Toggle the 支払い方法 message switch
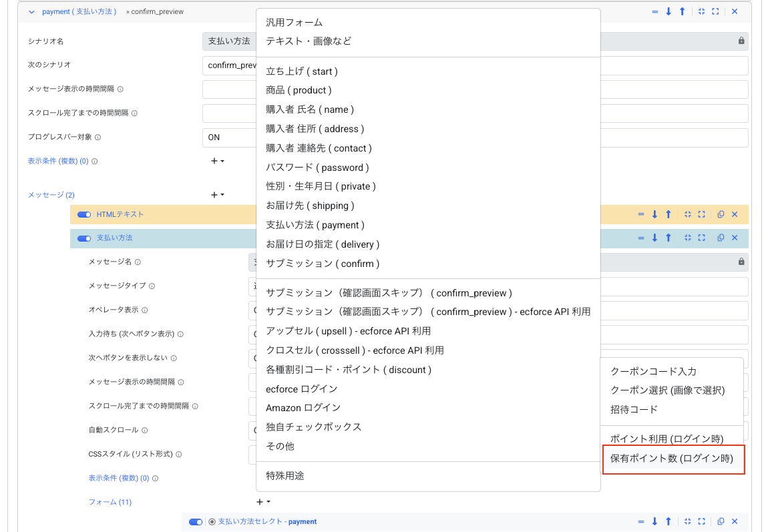This screenshot has height=532, width=766. click(84, 238)
